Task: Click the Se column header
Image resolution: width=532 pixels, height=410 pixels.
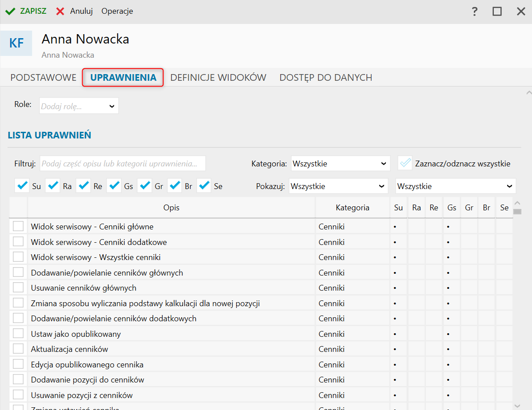Action: [x=504, y=208]
